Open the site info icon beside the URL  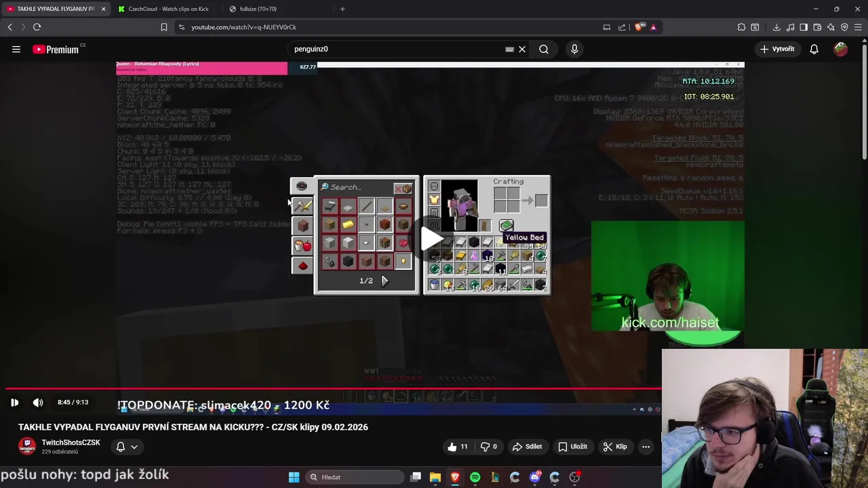pos(181,27)
